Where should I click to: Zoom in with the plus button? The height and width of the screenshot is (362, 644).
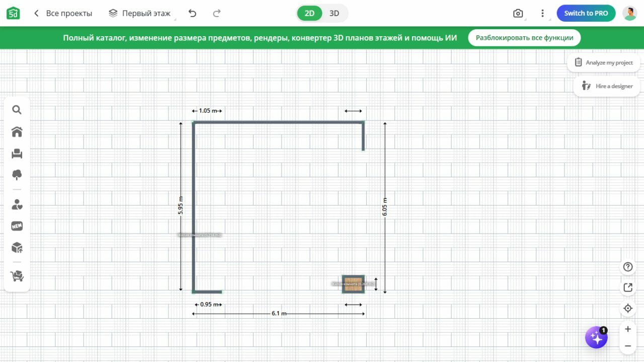click(x=628, y=329)
